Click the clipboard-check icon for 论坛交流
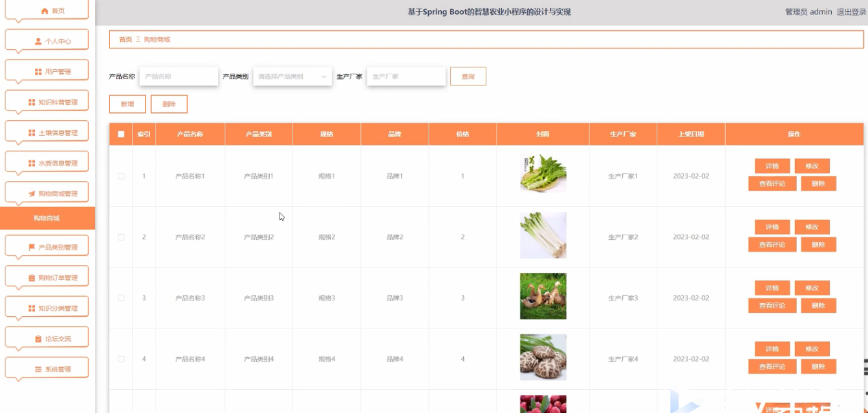 (x=38, y=339)
